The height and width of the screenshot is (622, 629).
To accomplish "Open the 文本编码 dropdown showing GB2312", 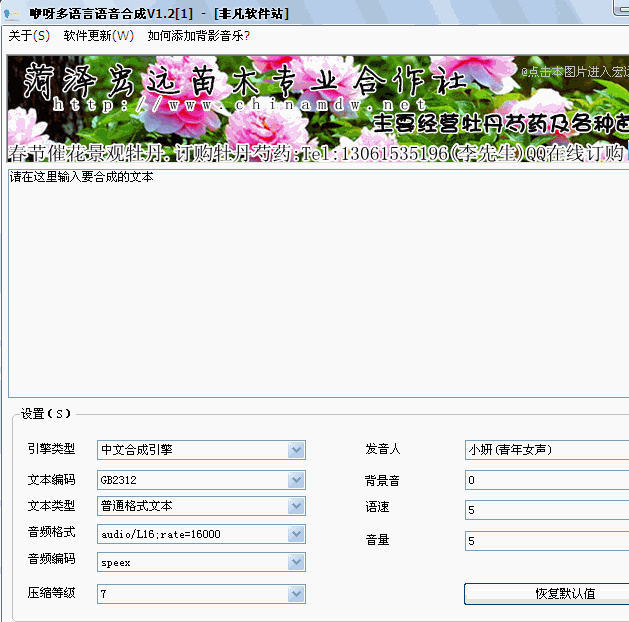I will click(x=296, y=480).
